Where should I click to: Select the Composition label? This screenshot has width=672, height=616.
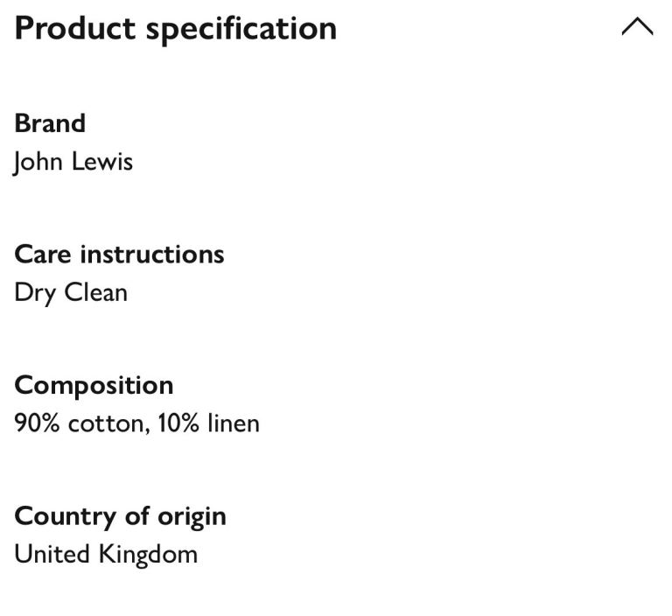tap(94, 385)
